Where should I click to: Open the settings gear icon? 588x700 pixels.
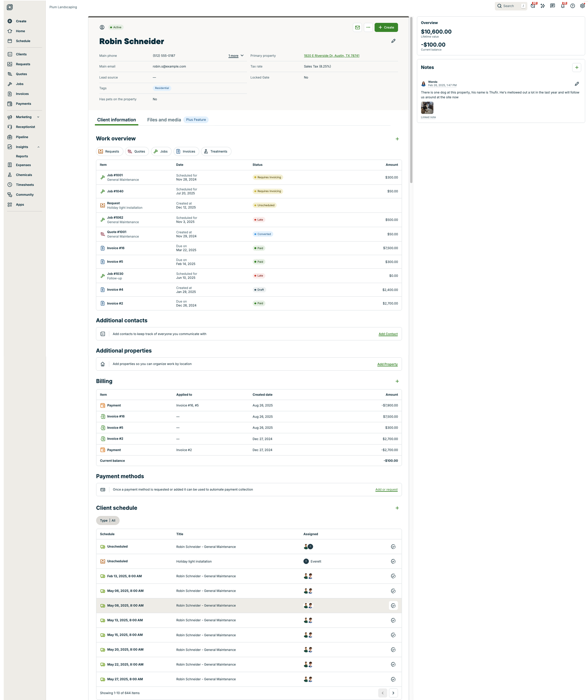pos(582,6)
